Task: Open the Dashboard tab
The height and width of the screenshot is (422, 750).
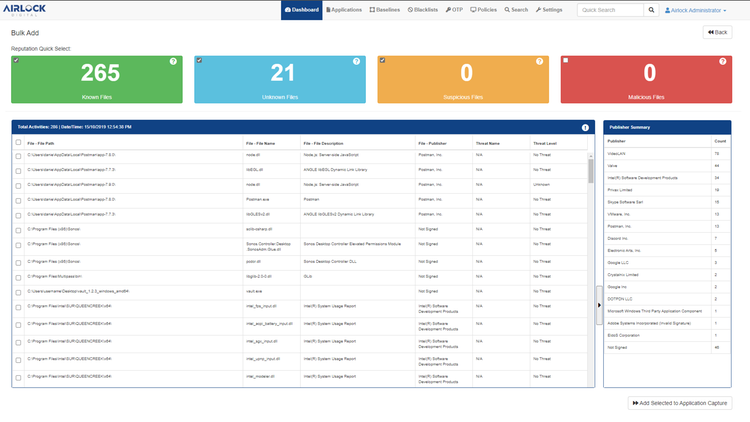Action: tap(301, 10)
